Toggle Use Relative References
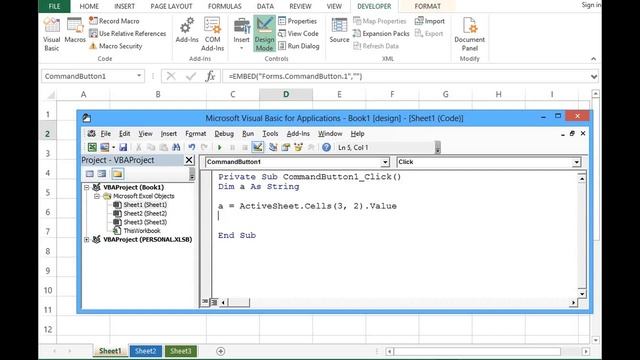 [127, 33]
